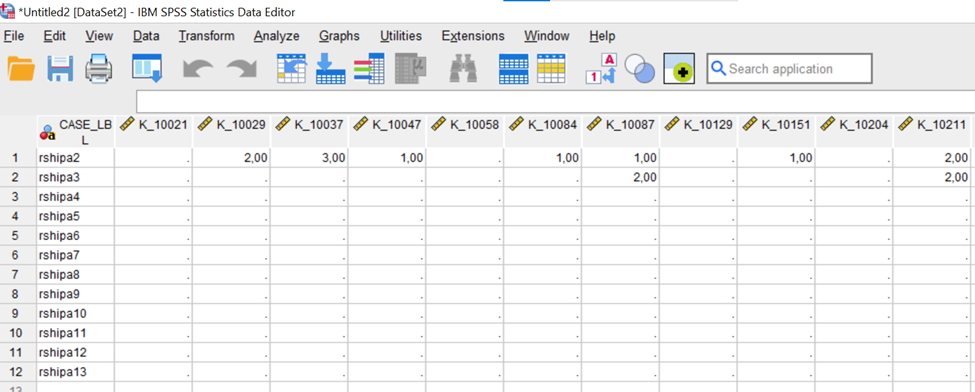Select the K_10087 column header

tap(621, 124)
